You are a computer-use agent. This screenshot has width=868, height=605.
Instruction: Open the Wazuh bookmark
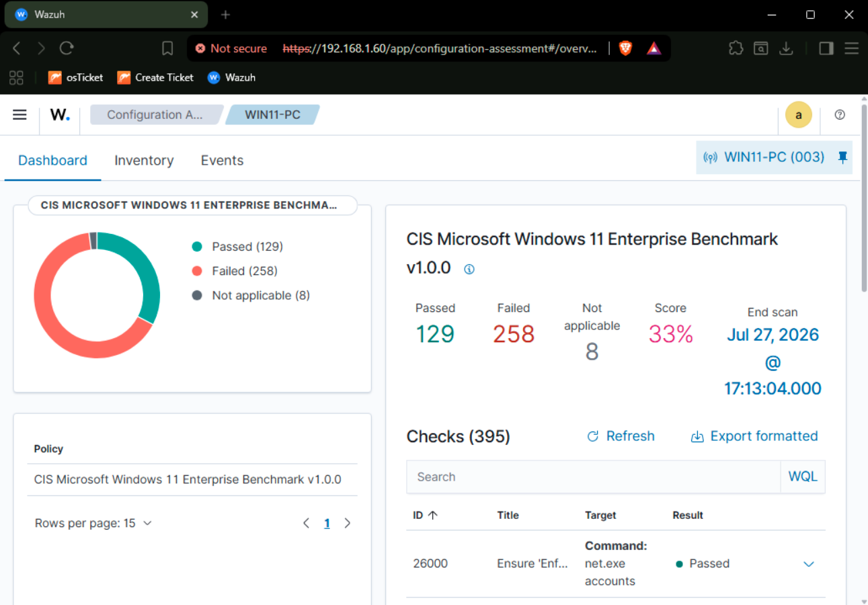coord(232,77)
